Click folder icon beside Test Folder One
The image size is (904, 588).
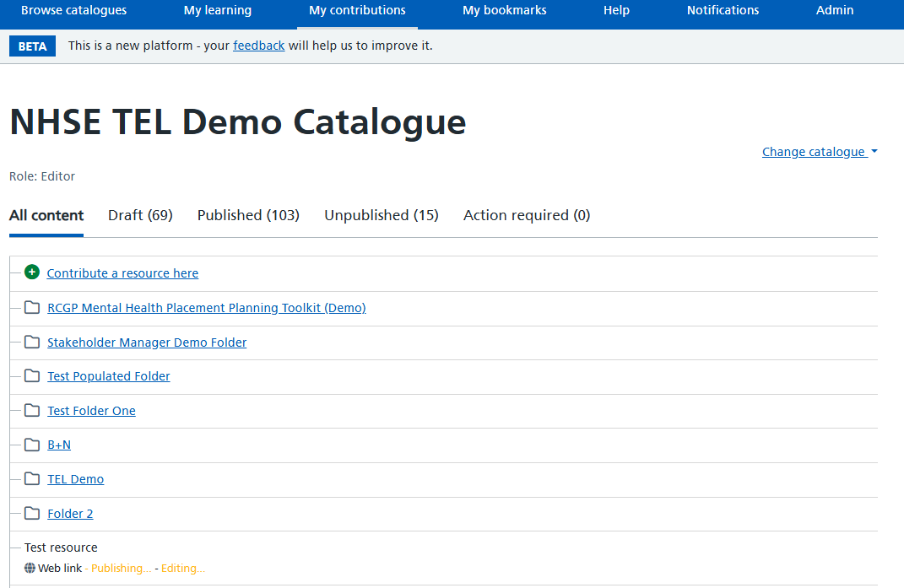32,411
